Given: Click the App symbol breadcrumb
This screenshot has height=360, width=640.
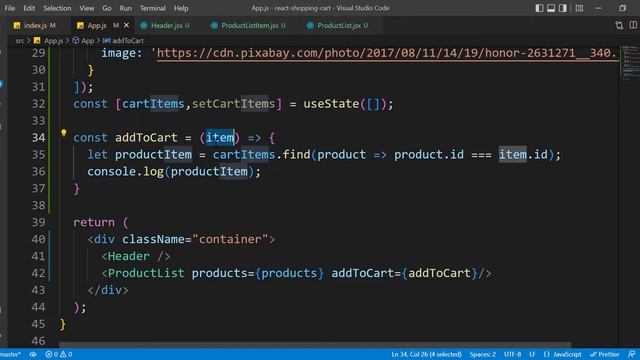Looking at the screenshot, I should (x=84, y=41).
